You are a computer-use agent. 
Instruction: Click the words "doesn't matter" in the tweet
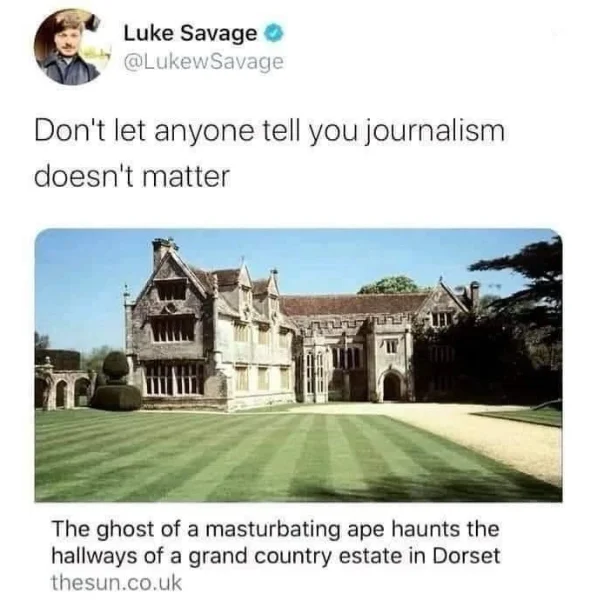(x=132, y=176)
